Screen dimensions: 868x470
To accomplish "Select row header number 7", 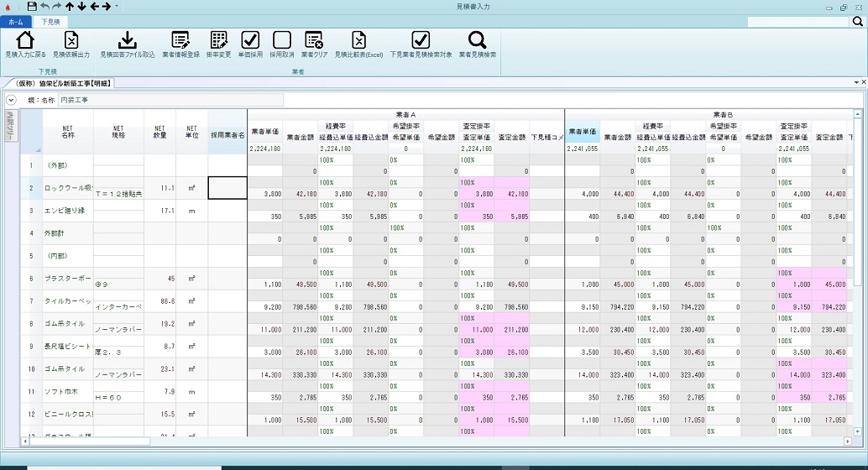I will 32,301.
